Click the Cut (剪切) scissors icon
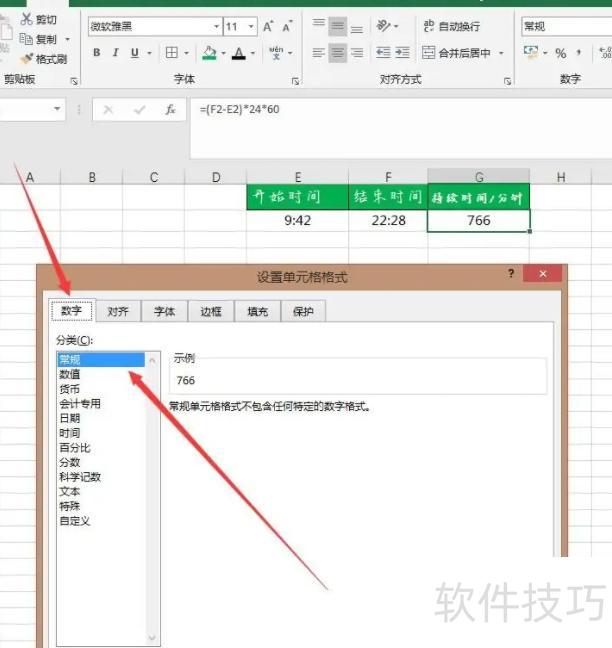The image size is (612, 648). pyautogui.click(x=27, y=19)
